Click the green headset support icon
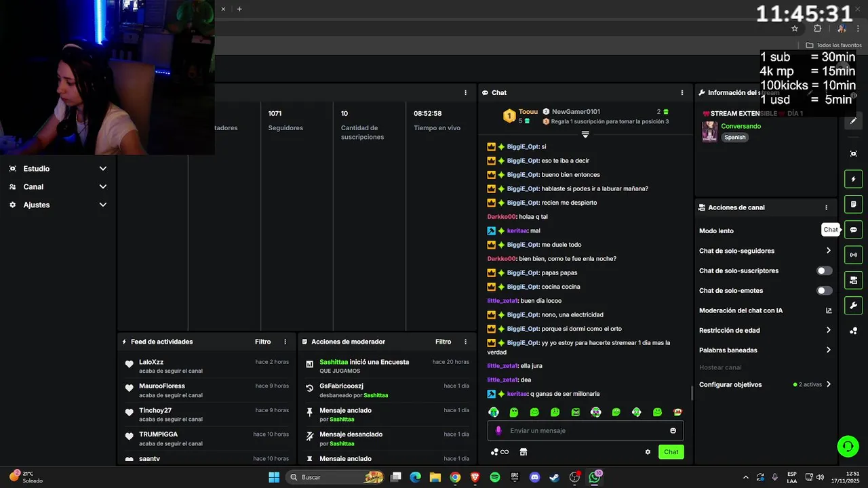Viewport: 868px width, 488px height. pyautogui.click(x=848, y=446)
